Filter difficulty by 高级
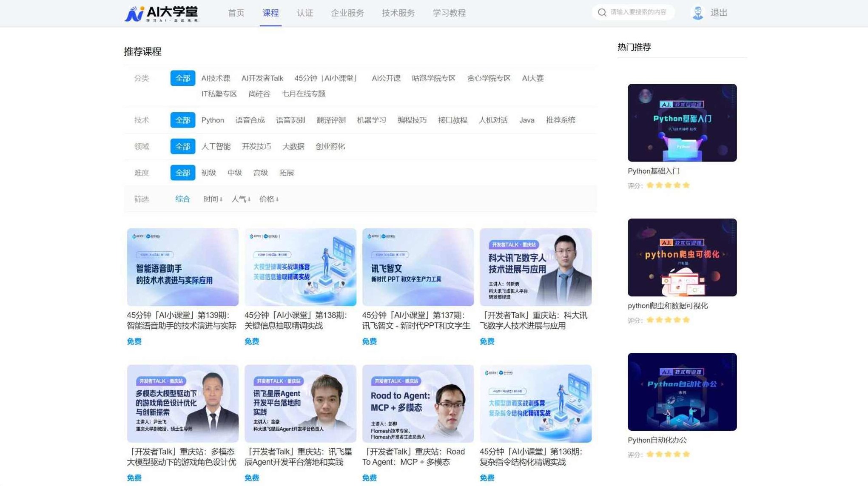 coord(260,173)
